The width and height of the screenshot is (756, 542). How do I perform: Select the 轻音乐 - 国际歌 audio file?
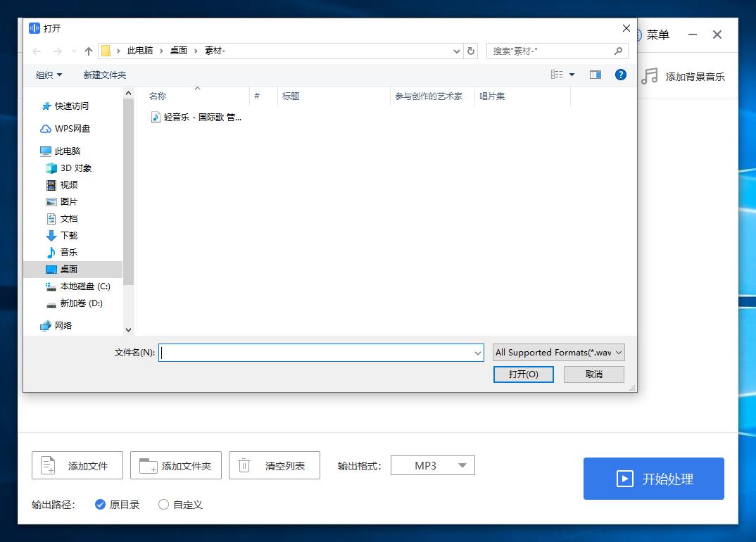(197, 117)
